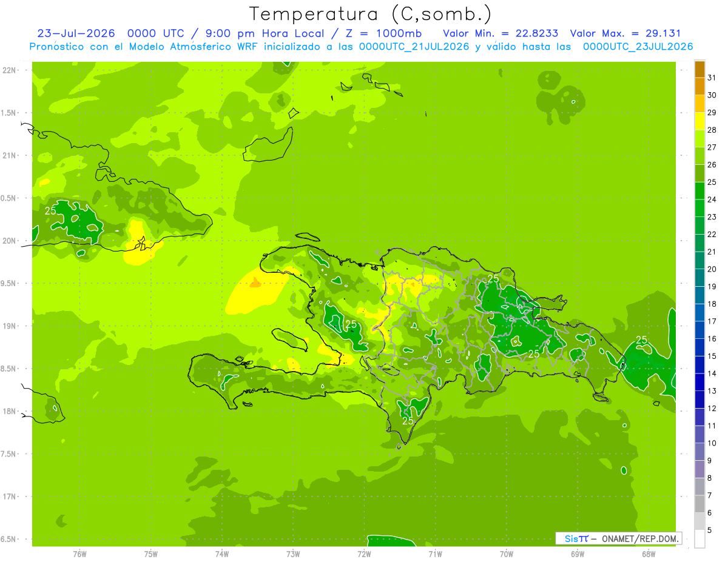Click the 20N latitude axis label
728x562 pixels.
click(x=9, y=241)
